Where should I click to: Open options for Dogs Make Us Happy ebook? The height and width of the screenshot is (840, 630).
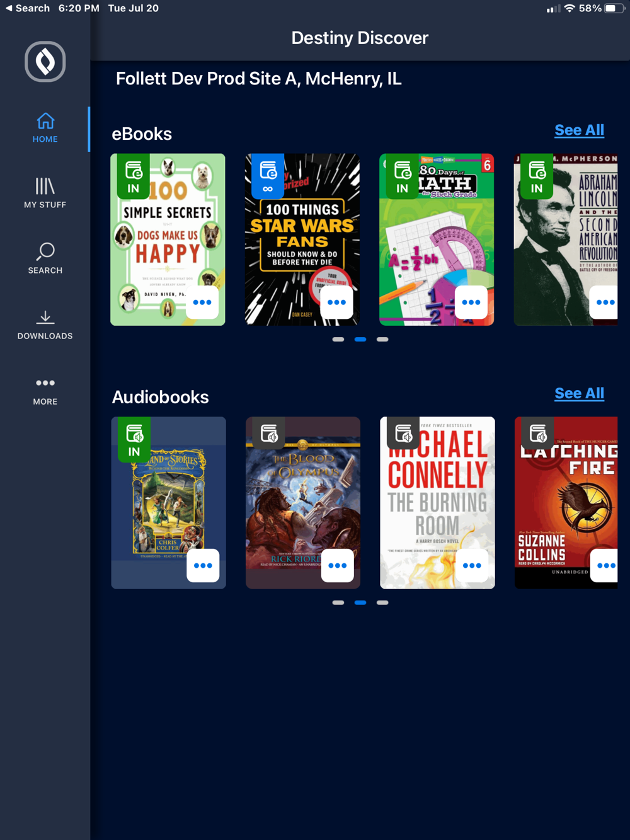click(x=202, y=302)
